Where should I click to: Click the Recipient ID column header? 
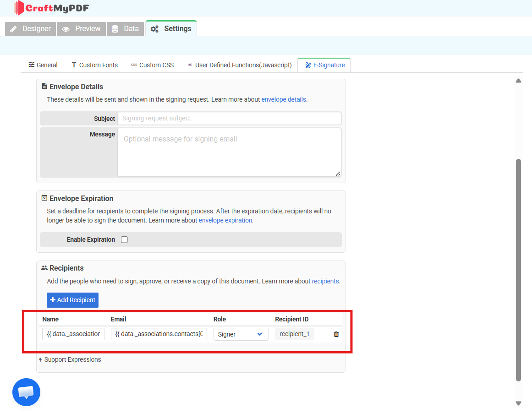(292, 320)
